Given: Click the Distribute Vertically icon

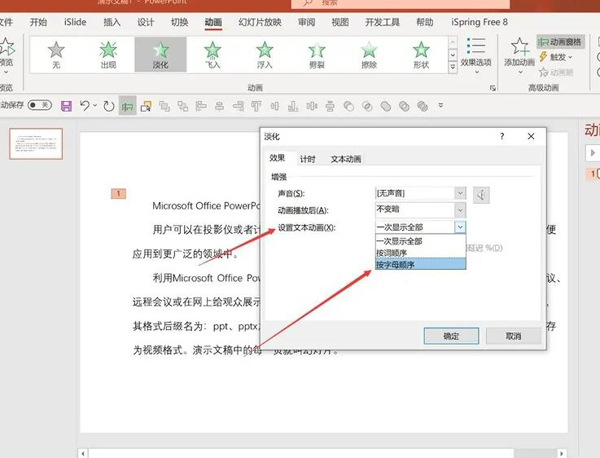Looking at the screenshot, I should click(x=330, y=106).
